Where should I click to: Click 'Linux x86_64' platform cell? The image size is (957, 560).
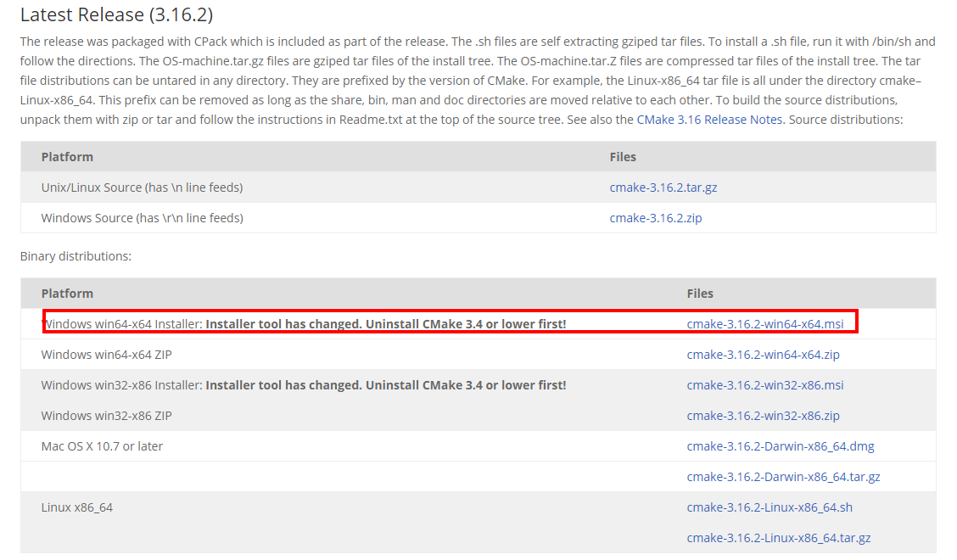point(77,507)
